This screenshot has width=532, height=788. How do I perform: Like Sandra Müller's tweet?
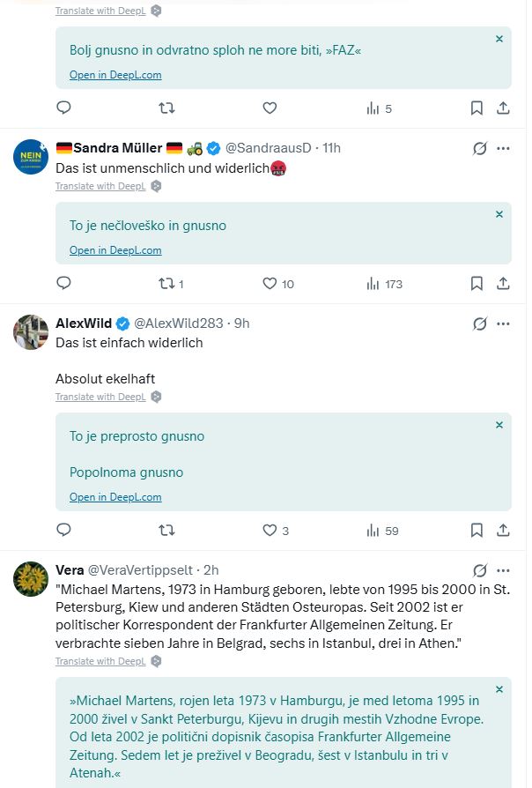pos(277,284)
